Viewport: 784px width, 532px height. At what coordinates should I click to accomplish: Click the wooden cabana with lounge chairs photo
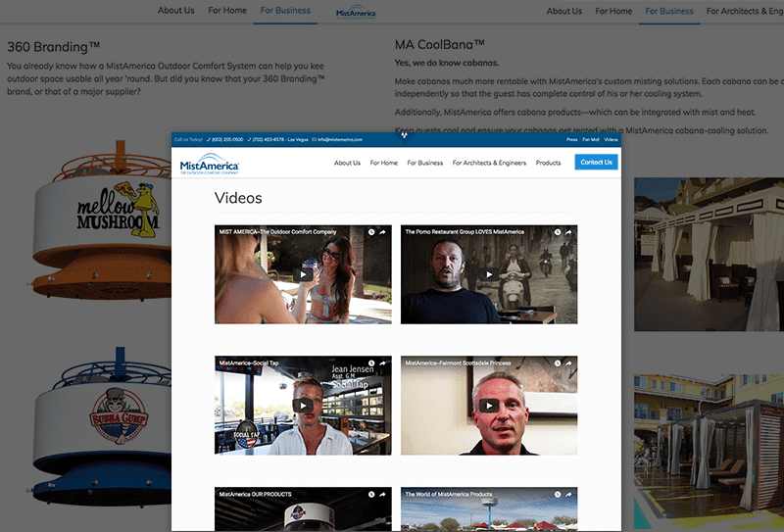pos(709,453)
